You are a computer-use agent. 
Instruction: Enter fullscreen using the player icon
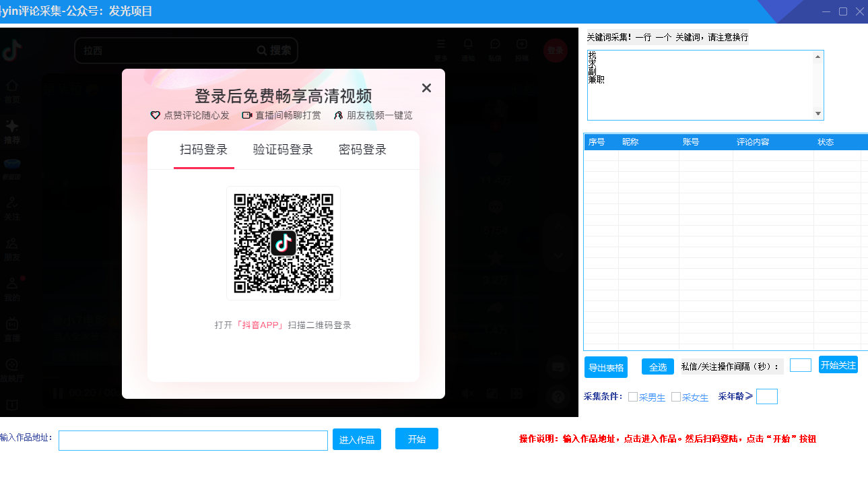pos(516,394)
